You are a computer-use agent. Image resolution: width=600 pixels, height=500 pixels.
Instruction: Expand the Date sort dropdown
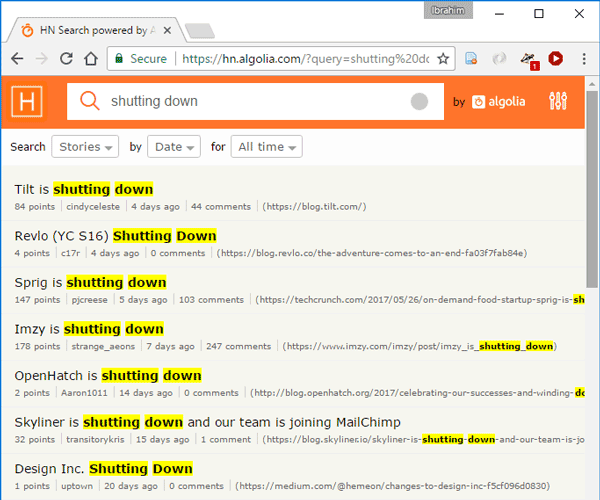pyautogui.click(x=174, y=147)
